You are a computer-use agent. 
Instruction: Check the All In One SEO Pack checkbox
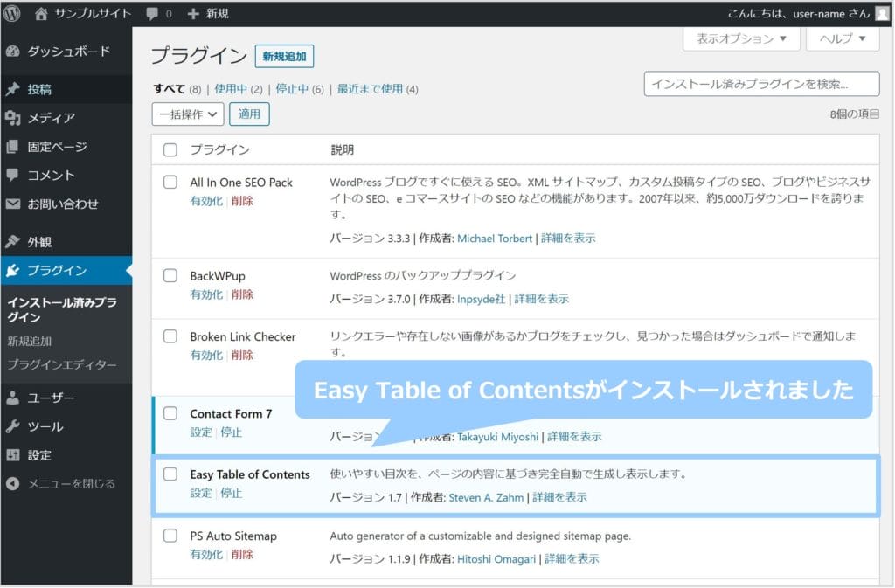pyautogui.click(x=170, y=182)
